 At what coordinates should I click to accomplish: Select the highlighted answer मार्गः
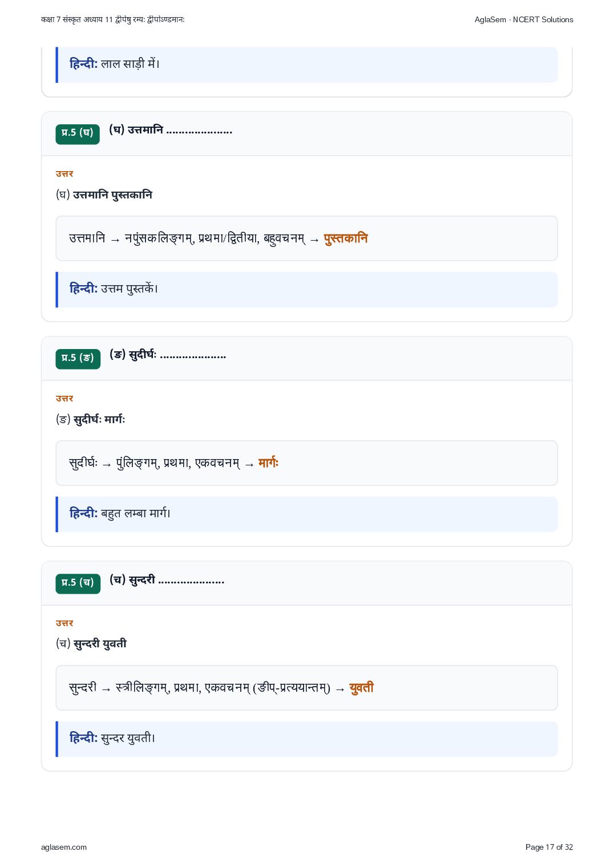pyautogui.click(x=268, y=463)
